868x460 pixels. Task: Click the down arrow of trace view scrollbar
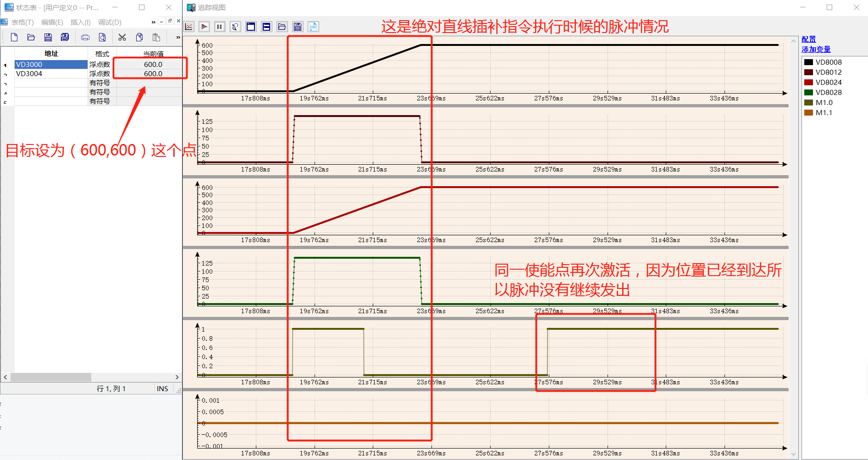[793, 454]
